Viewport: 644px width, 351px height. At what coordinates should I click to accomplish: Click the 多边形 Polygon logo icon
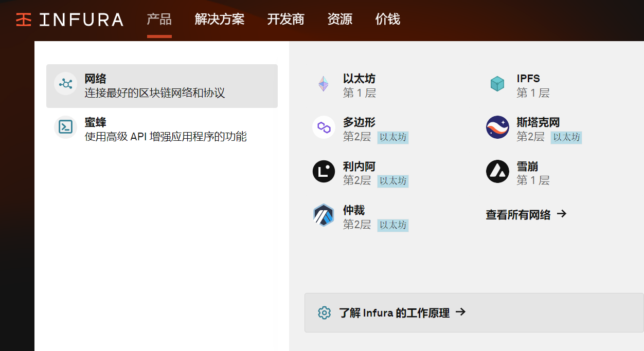point(324,127)
